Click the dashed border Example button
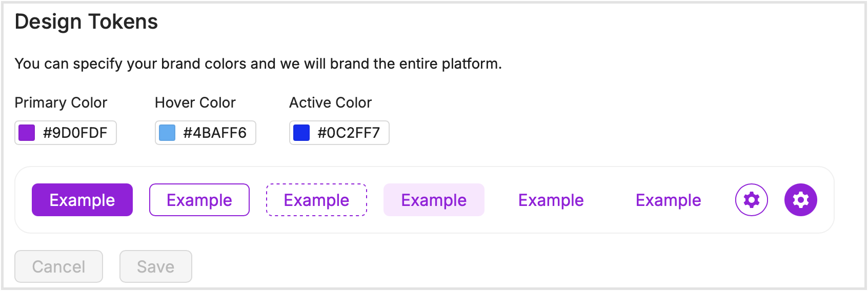Screen dimensions: 868x291 point(316,200)
